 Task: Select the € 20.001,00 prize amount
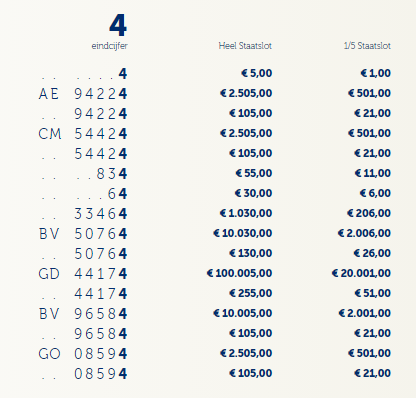(x=361, y=273)
